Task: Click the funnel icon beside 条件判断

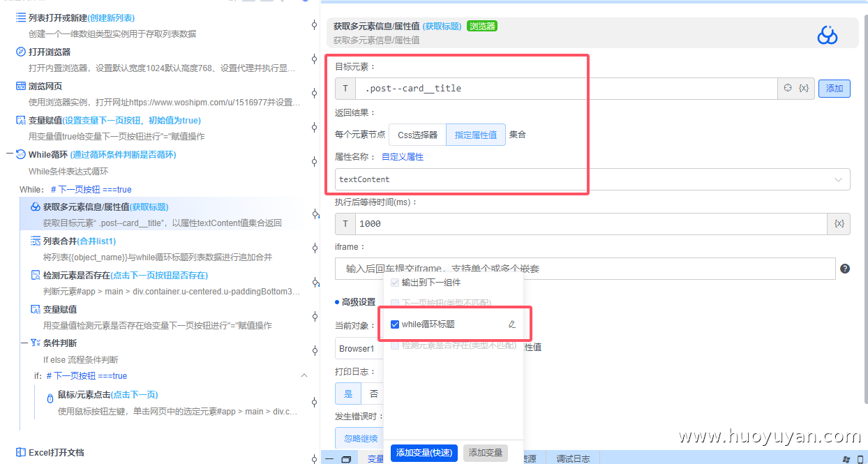Action: 36,343
